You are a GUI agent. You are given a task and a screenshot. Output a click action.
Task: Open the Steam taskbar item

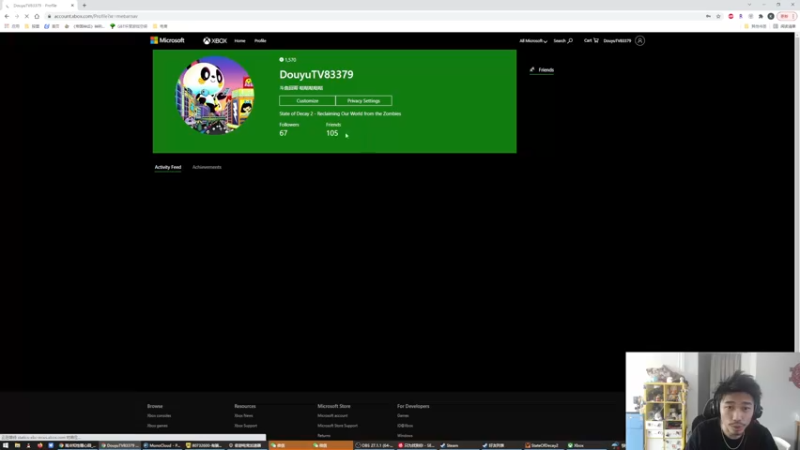pyautogui.click(x=459, y=445)
